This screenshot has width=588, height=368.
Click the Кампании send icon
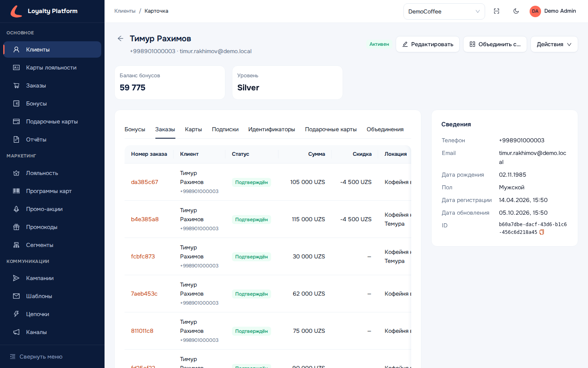pyautogui.click(x=16, y=278)
